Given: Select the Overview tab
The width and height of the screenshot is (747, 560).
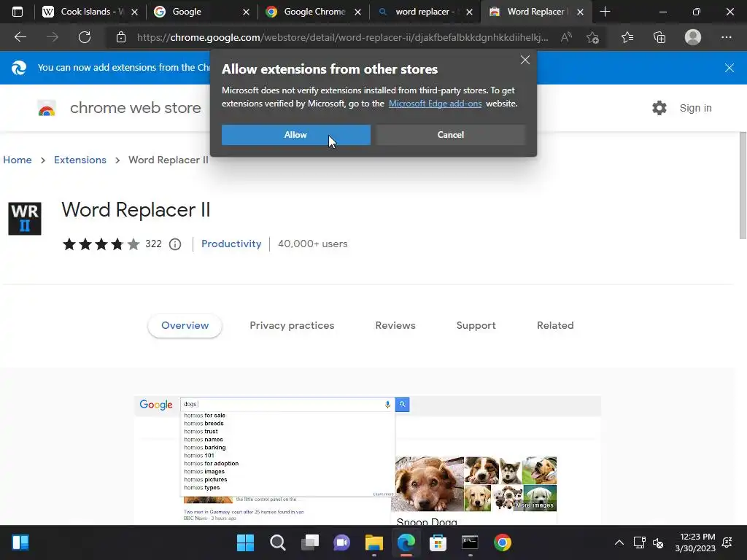Looking at the screenshot, I should (185, 326).
